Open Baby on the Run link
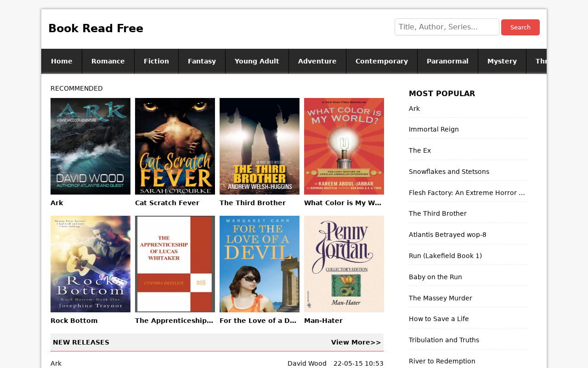 pos(435,277)
